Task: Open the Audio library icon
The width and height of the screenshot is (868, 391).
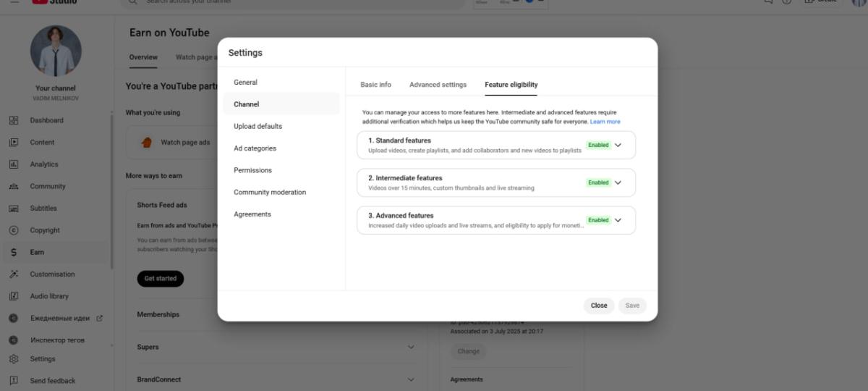Action: click(14, 296)
